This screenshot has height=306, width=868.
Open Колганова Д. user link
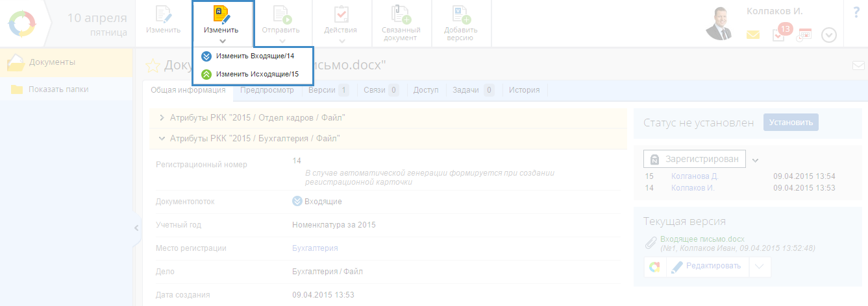(x=695, y=176)
